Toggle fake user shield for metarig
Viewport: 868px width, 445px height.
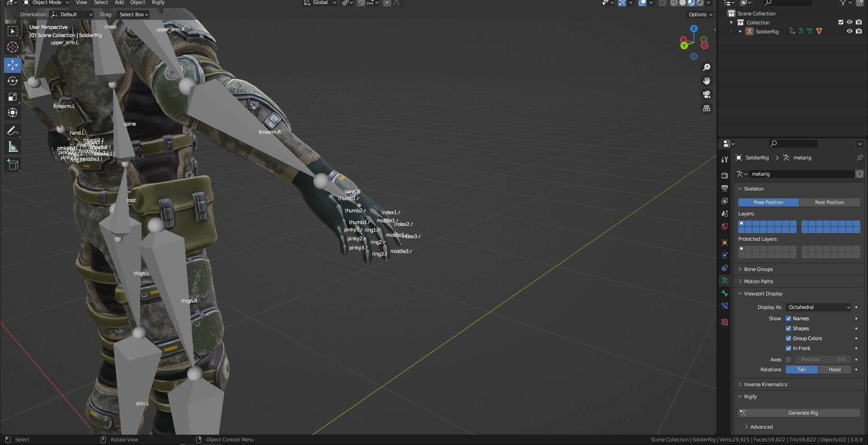point(859,174)
